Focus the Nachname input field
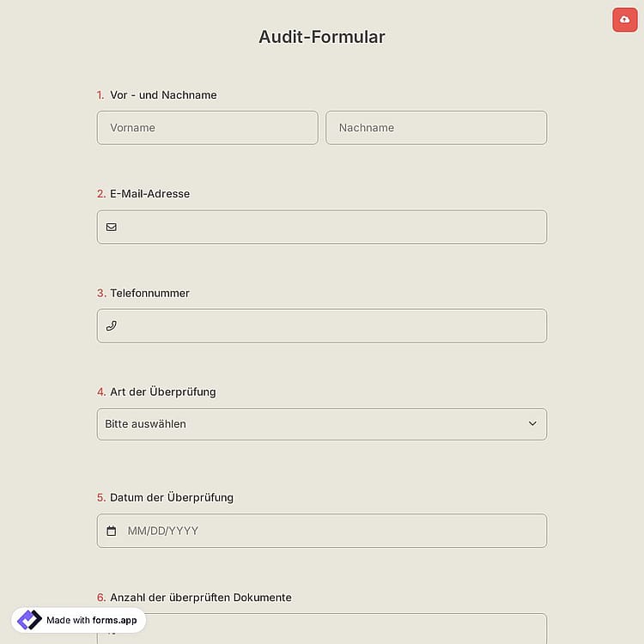This screenshot has width=644, height=644. click(x=436, y=128)
